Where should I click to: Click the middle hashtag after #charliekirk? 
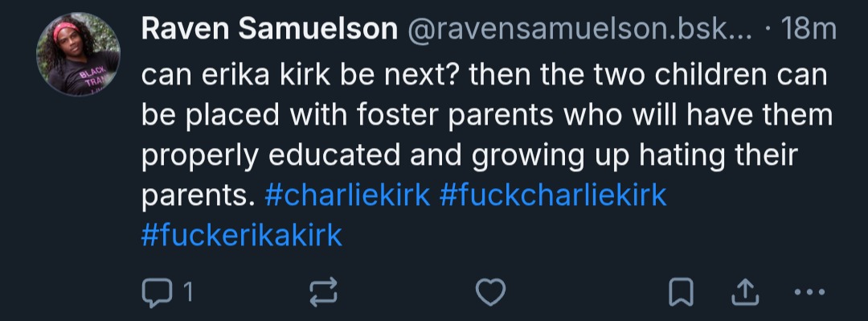(553, 195)
